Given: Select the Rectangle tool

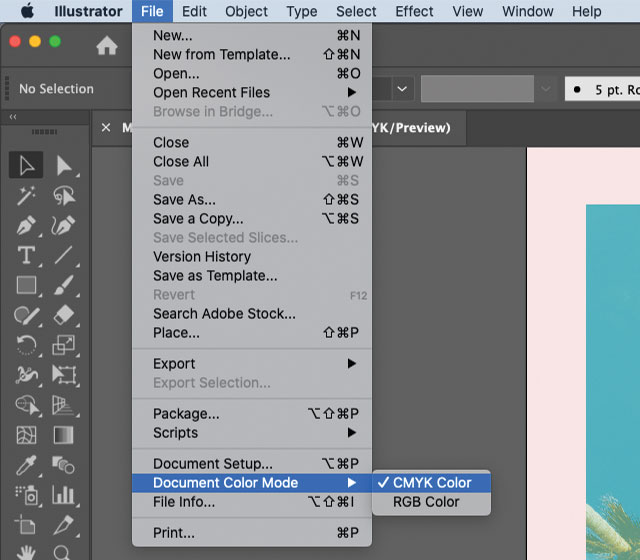Looking at the screenshot, I should coord(27,285).
